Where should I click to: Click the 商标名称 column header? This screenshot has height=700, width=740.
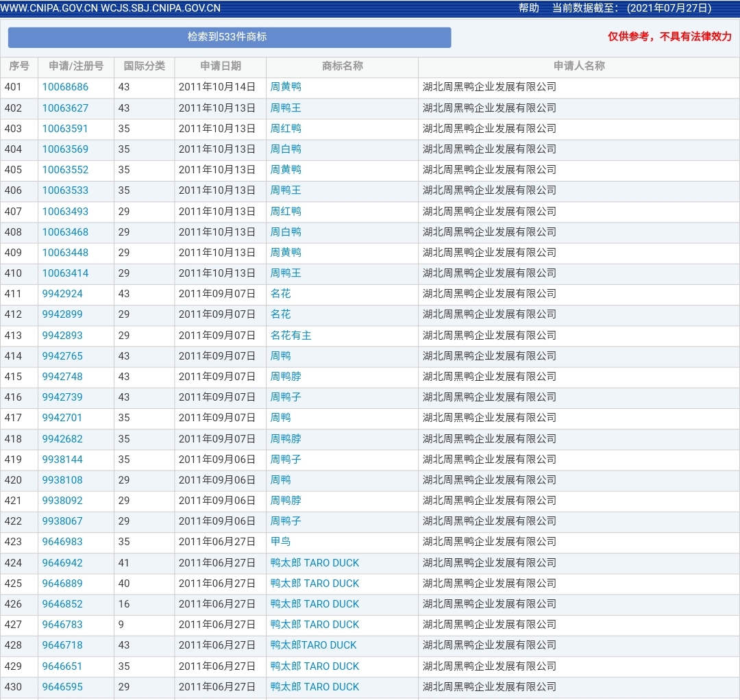(x=342, y=66)
